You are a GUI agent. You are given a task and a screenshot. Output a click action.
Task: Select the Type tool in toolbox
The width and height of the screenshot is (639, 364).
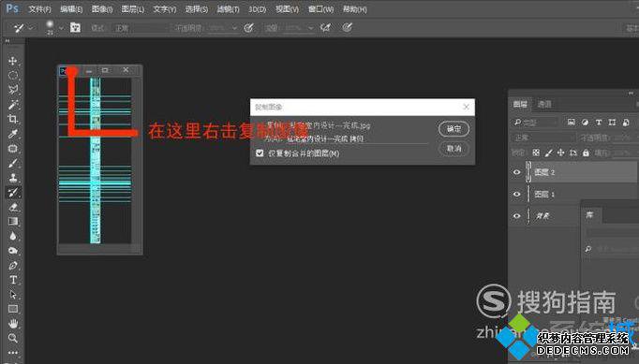click(x=12, y=280)
